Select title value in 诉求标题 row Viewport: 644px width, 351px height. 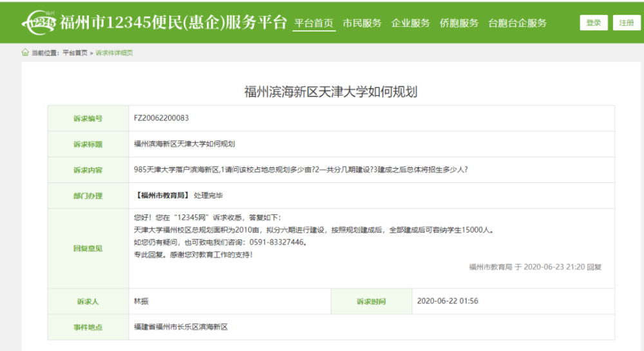(x=184, y=144)
